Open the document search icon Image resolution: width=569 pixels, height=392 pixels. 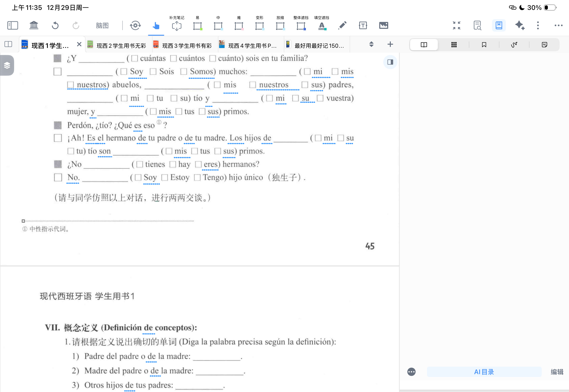(x=477, y=25)
